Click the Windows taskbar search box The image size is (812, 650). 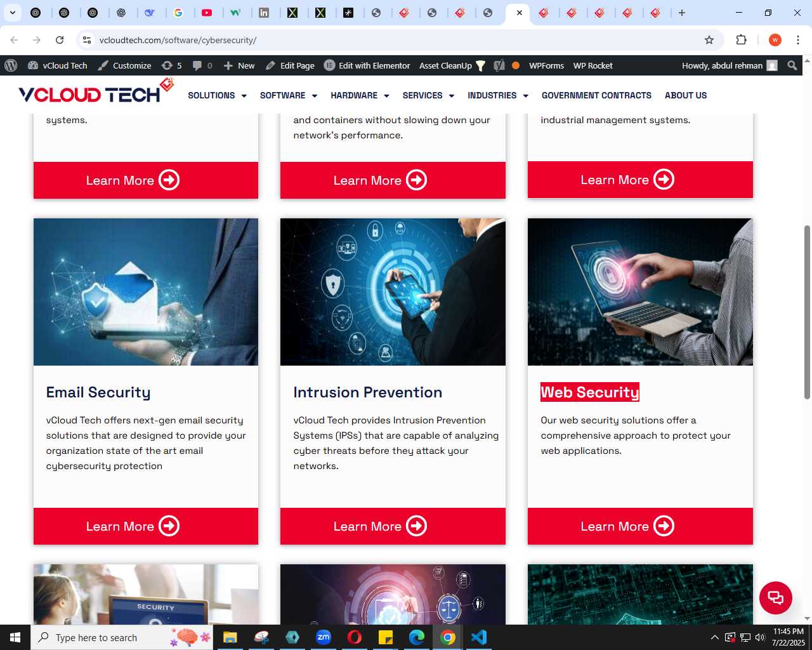(122, 637)
